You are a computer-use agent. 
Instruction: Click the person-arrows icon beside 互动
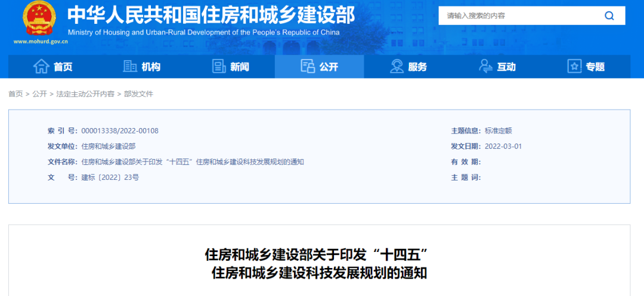coord(486,67)
